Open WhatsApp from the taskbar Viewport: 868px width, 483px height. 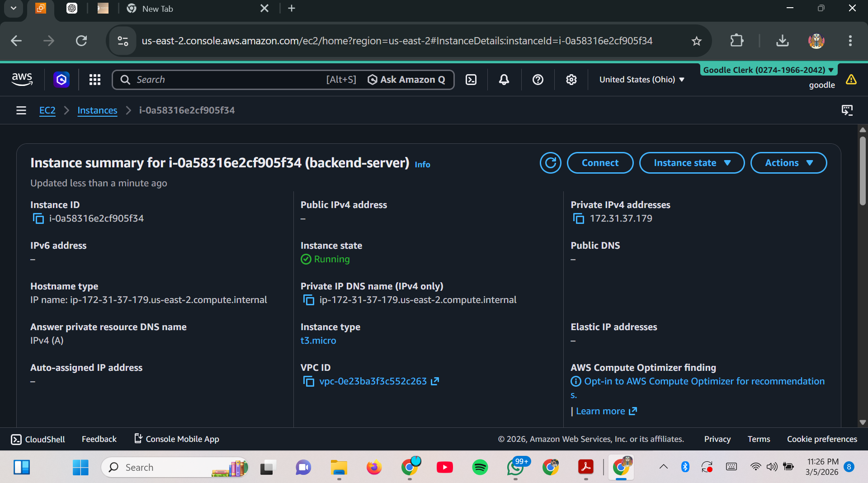click(x=515, y=467)
